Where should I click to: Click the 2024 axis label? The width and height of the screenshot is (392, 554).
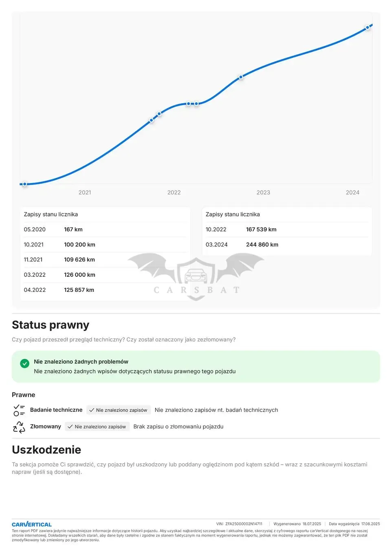(x=352, y=192)
